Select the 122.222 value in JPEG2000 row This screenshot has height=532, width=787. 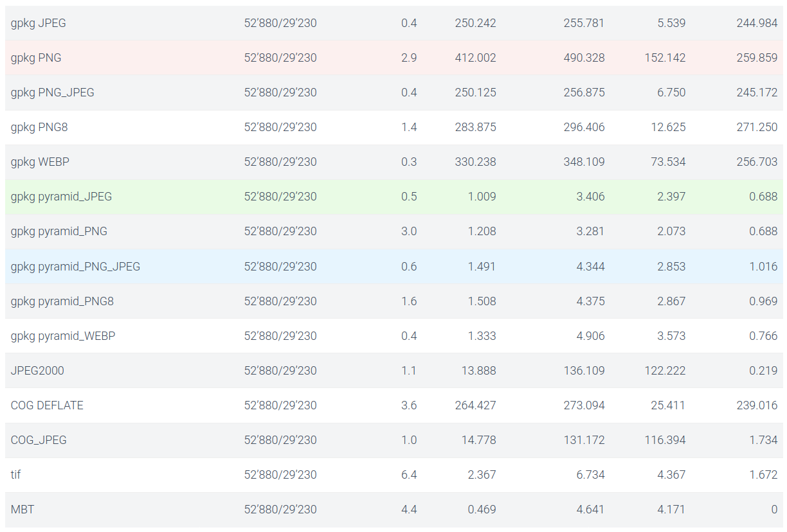[665, 371]
